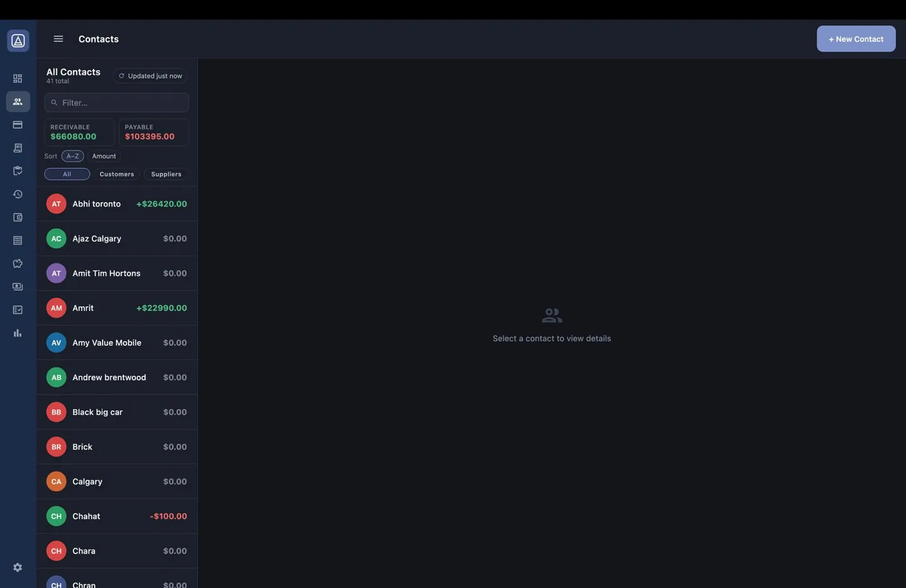Image resolution: width=906 pixels, height=588 pixels.
Task: Sort contacts A–Z
Action: coord(73,156)
